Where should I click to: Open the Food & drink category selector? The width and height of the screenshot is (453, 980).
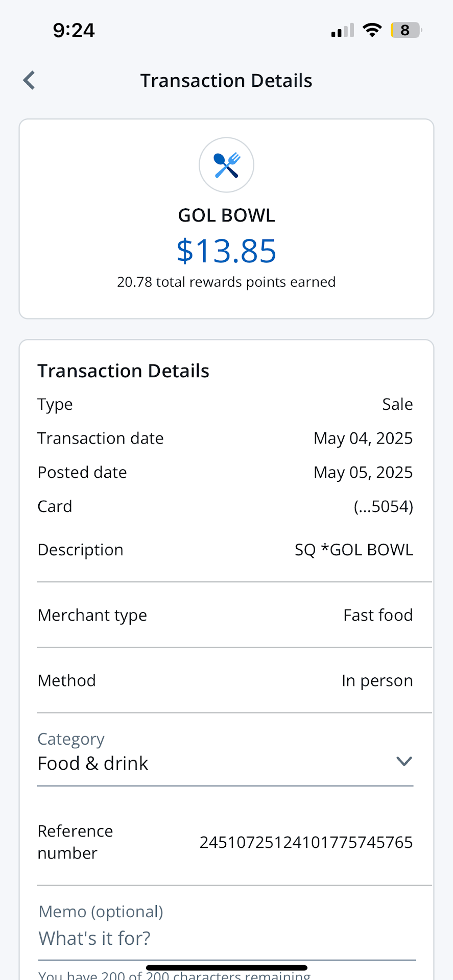[x=93, y=764]
